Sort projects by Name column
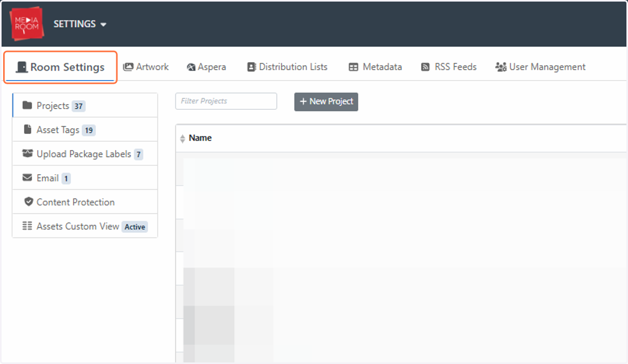628x364 pixels. coord(200,138)
